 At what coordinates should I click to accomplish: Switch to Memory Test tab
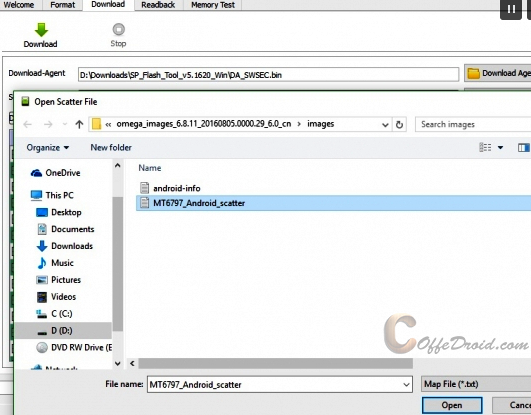pyautogui.click(x=213, y=5)
